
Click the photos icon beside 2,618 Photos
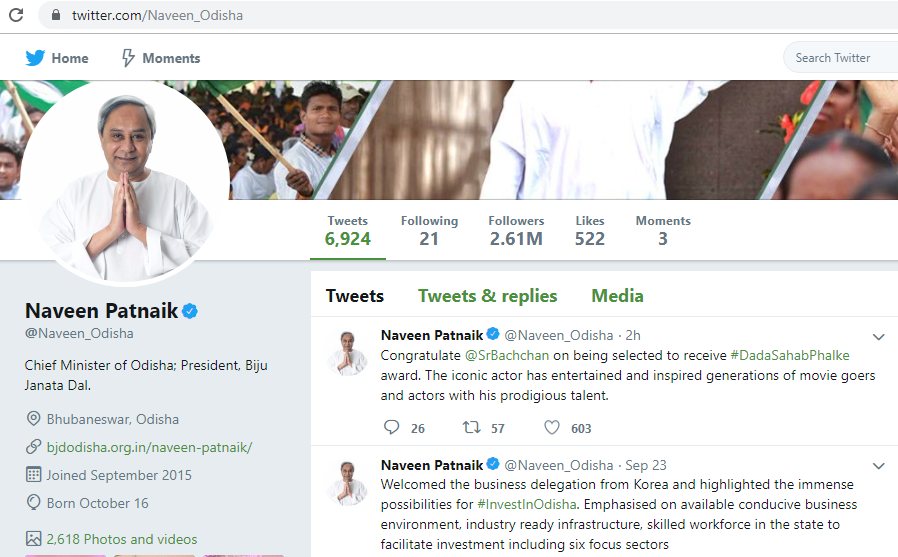(x=34, y=539)
